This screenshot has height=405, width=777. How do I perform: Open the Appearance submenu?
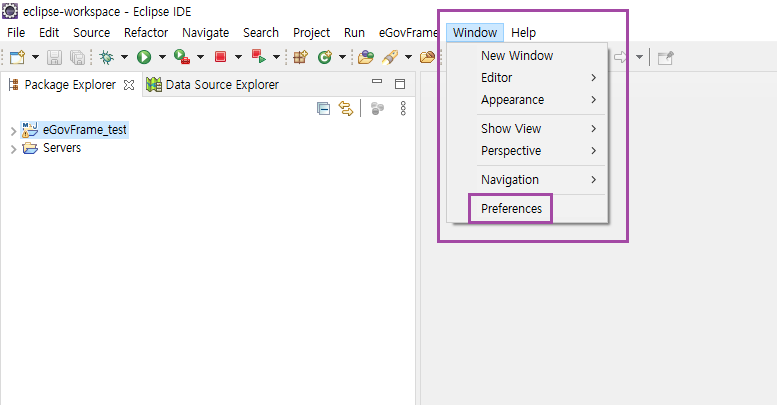[527, 100]
